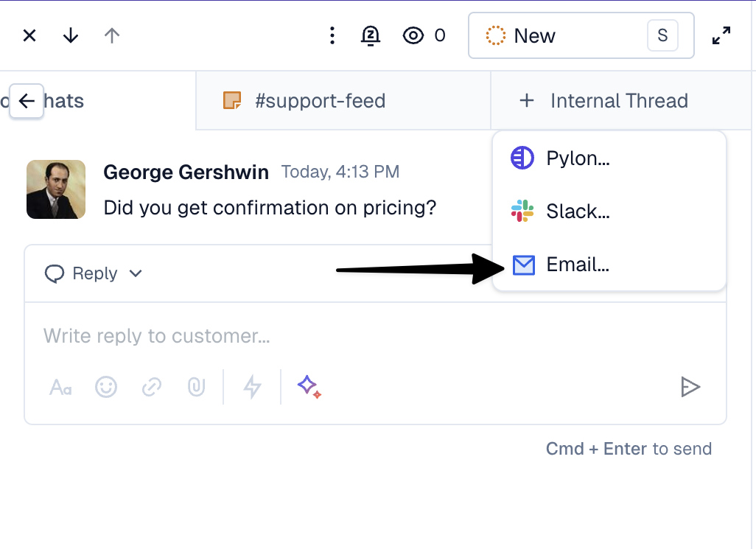This screenshot has height=549, width=756.
Task: Click the snooze bell icon
Action: (370, 35)
